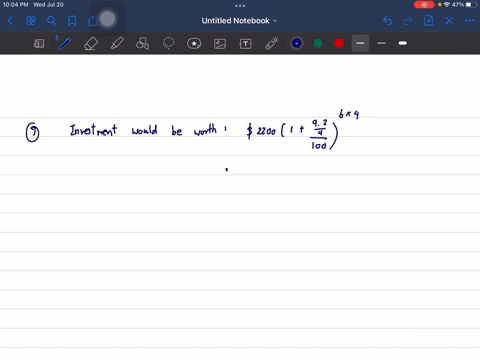Tap the floating AssistiveTouch button
Screen dimensions: 480x360
click(x=107, y=19)
